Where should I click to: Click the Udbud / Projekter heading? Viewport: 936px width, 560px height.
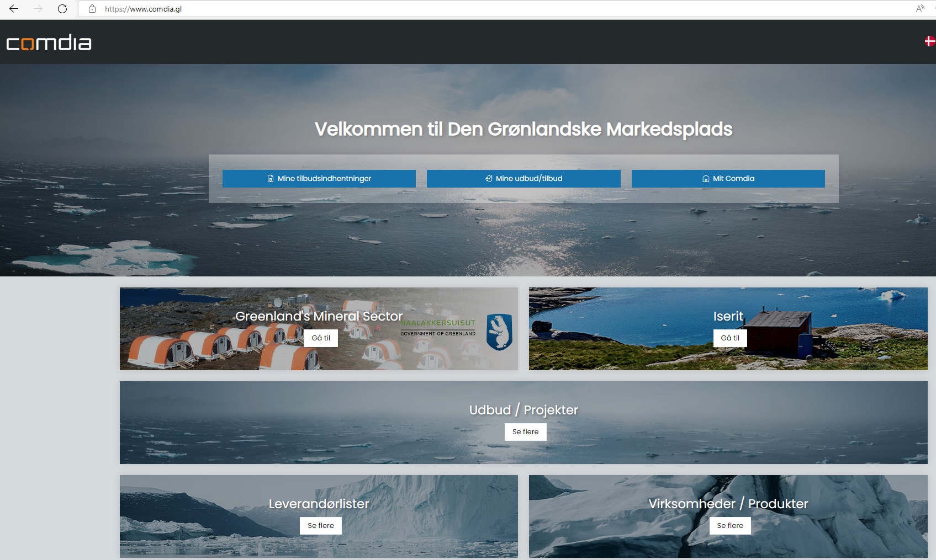[x=523, y=410]
